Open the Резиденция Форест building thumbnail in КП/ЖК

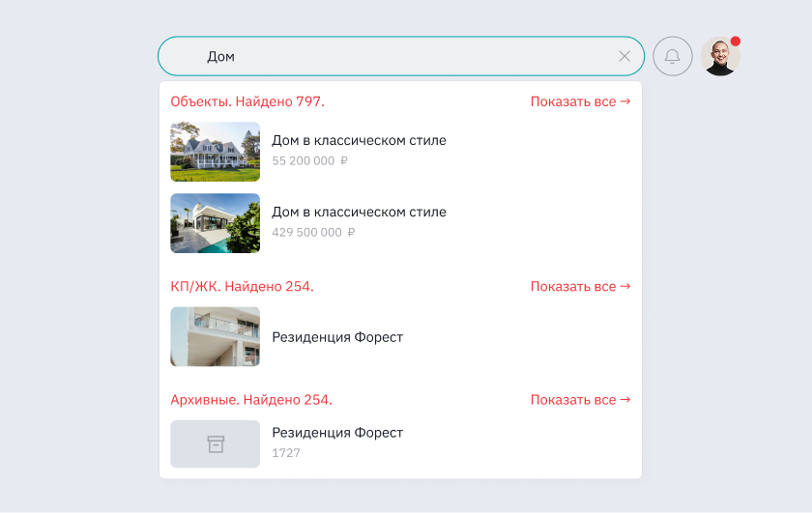[x=216, y=337]
